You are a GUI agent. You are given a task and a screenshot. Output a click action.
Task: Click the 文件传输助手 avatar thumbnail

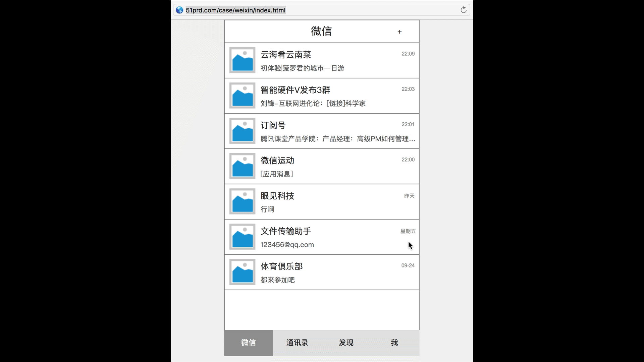coord(242,237)
